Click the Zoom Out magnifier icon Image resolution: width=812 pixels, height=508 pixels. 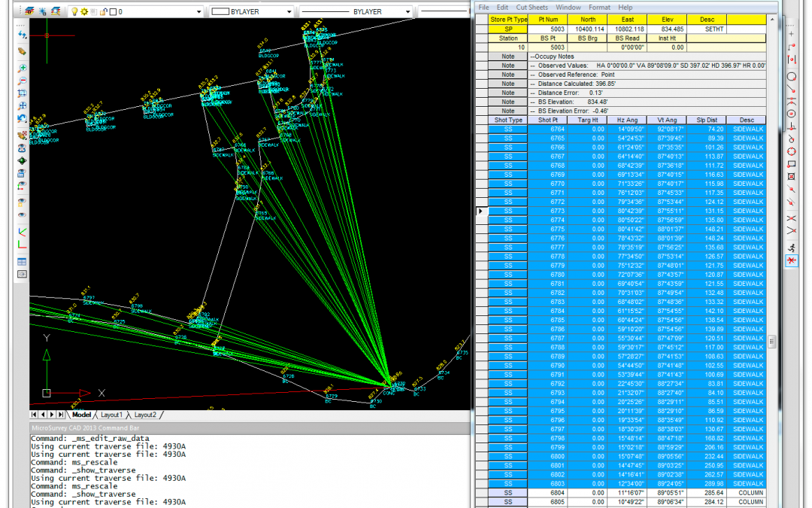[23, 81]
